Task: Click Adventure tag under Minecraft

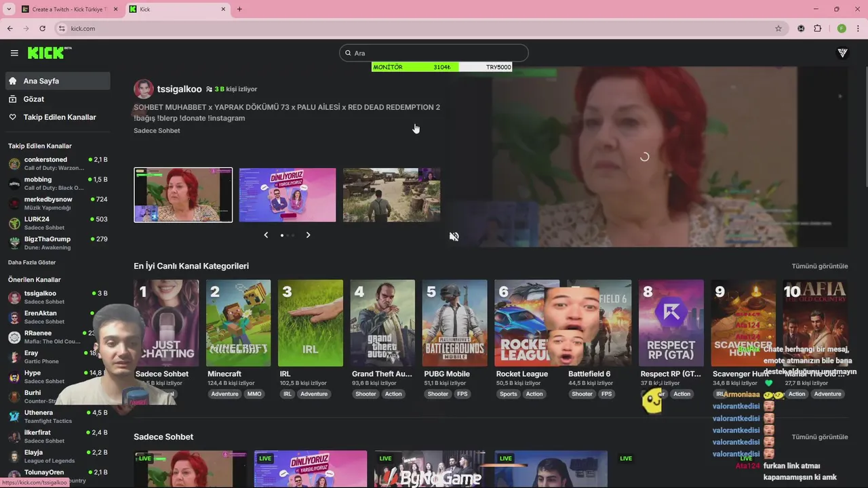Action: pos(224,394)
